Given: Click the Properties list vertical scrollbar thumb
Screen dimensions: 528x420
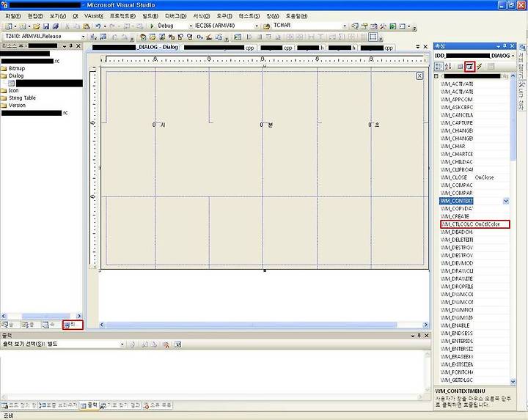Looking at the screenshot, I should pos(513,120).
